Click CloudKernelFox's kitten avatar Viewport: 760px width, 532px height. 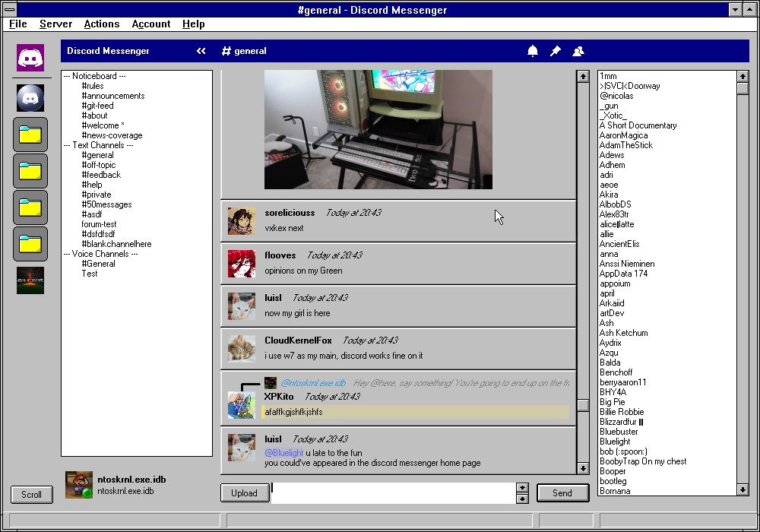pyautogui.click(x=242, y=349)
